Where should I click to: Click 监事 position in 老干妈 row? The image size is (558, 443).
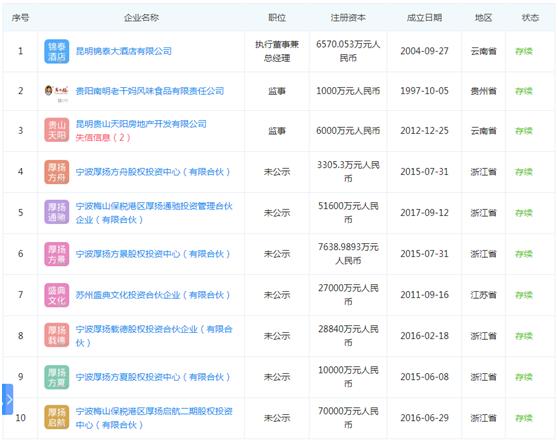(277, 91)
